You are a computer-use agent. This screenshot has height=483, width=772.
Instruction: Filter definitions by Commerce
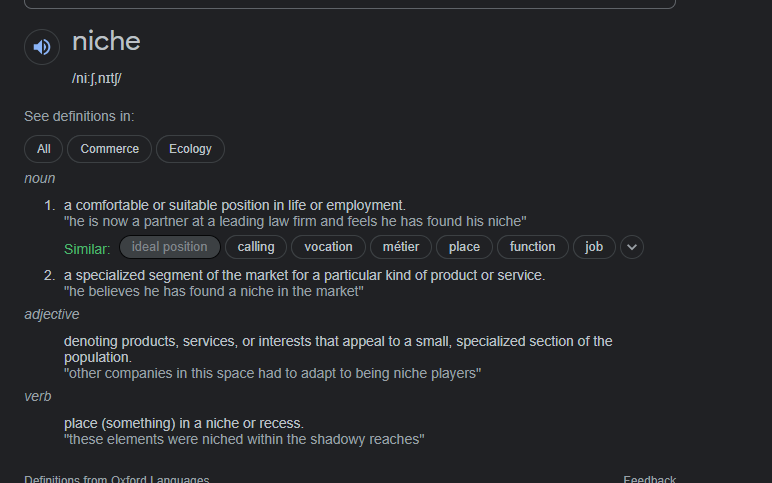(110, 149)
